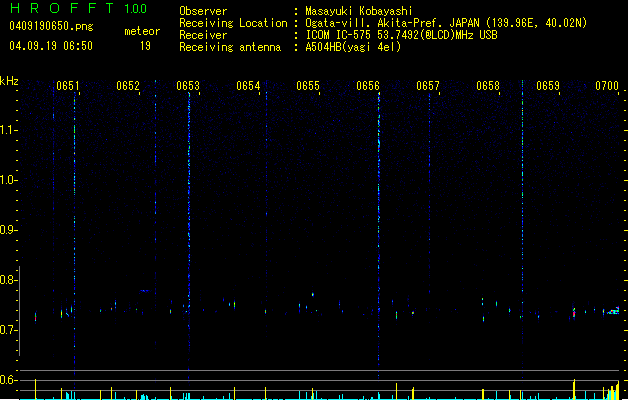Click the 0.6 kHz axis label

click(8, 380)
